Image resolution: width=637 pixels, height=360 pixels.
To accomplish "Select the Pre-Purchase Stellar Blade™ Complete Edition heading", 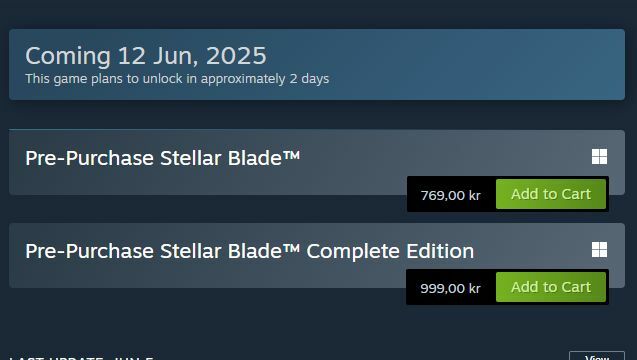I will [249, 251].
